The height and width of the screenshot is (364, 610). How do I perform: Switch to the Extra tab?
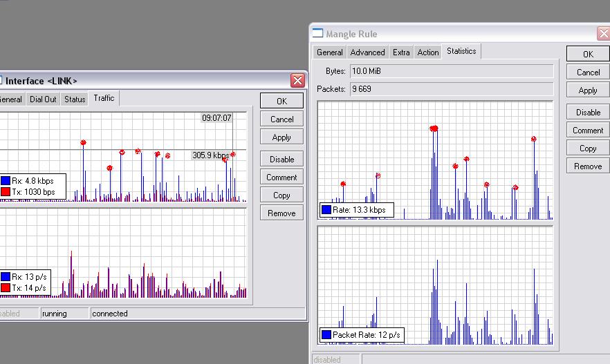pos(401,52)
